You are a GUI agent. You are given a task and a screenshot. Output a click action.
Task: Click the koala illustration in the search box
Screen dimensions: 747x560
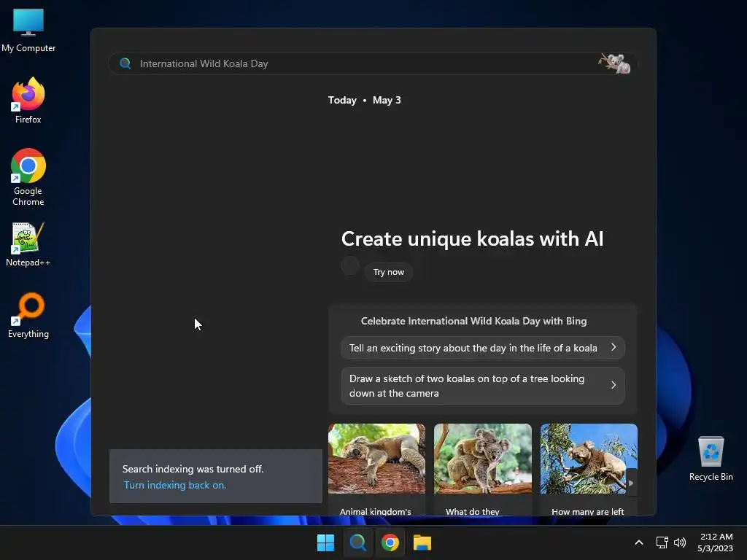pyautogui.click(x=614, y=63)
